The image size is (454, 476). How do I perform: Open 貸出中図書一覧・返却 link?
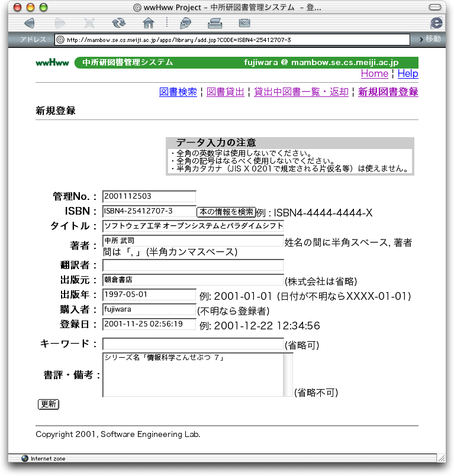301,92
